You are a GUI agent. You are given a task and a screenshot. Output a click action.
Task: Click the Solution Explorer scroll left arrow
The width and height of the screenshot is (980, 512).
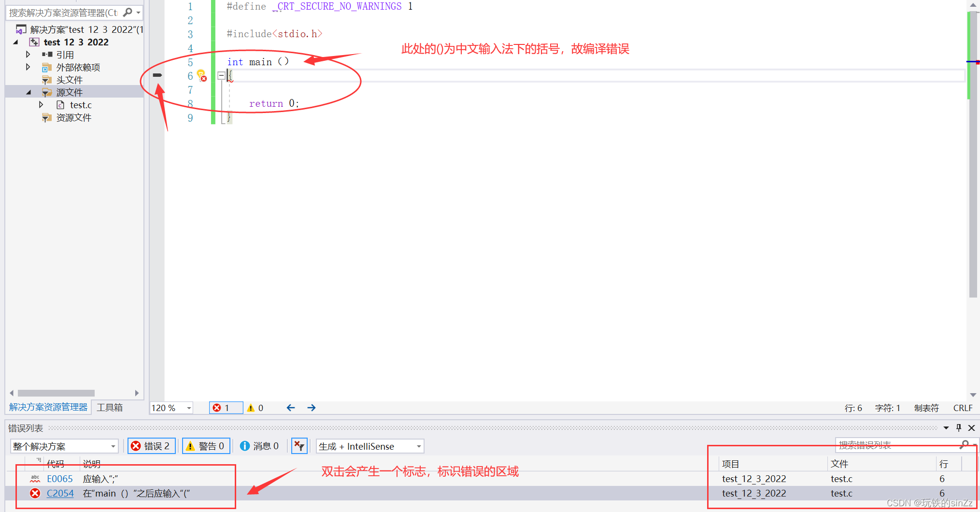click(x=12, y=393)
